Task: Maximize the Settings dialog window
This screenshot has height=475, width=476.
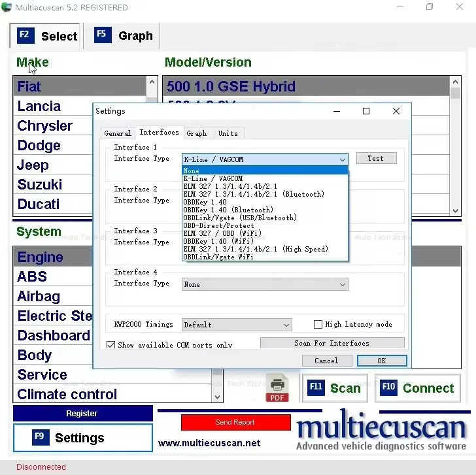Action: click(366, 111)
